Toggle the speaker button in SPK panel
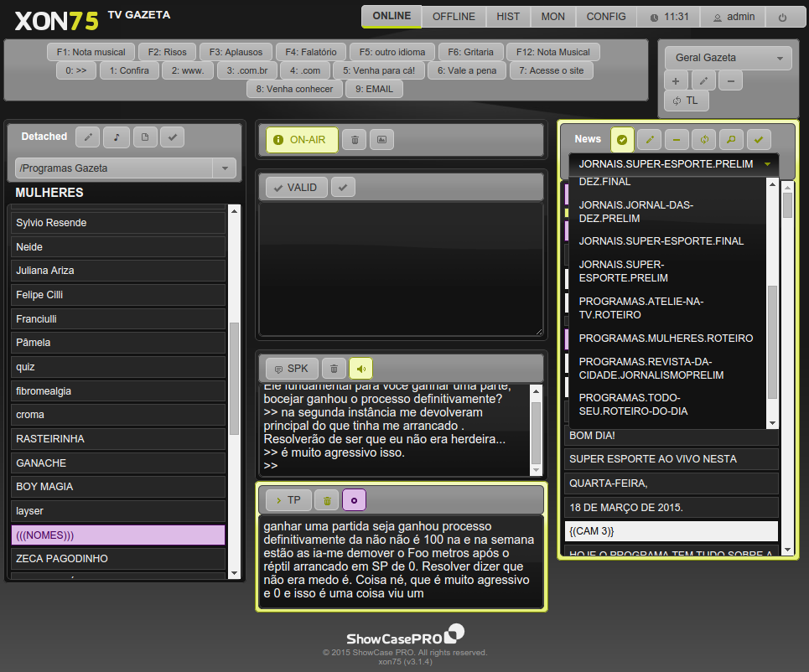This screenshot has height=672, width=809. click(360, 369)
